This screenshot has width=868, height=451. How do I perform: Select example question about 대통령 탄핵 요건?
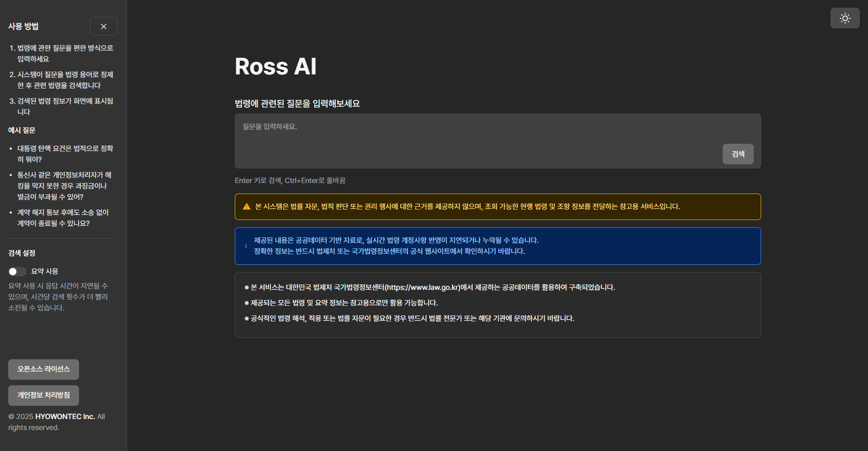click(65, 154)
